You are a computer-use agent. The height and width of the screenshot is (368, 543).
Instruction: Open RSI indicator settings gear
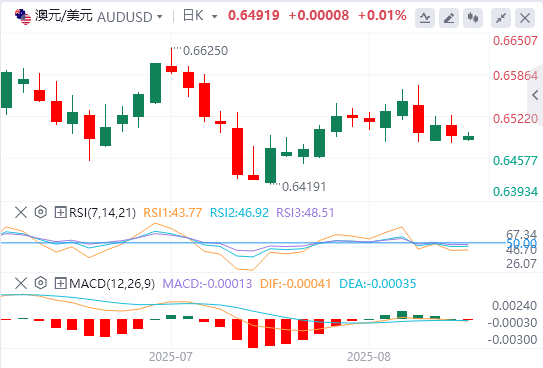41,212
